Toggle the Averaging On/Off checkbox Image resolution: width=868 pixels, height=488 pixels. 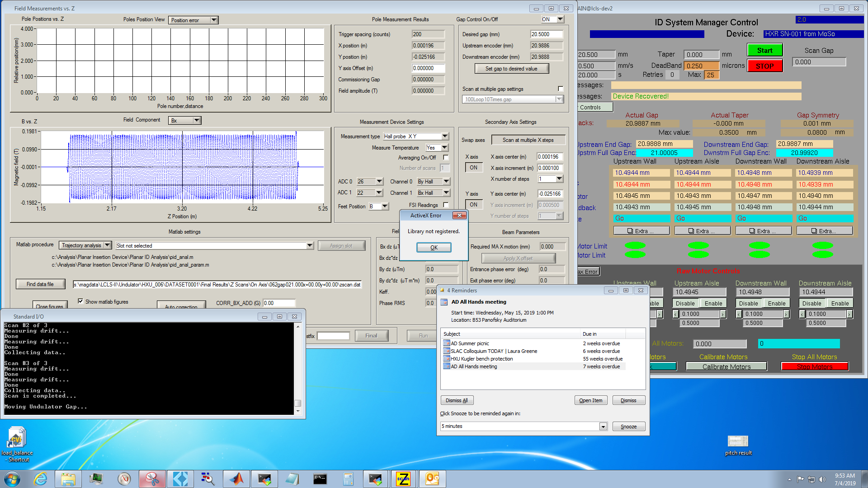coord(446,158)
